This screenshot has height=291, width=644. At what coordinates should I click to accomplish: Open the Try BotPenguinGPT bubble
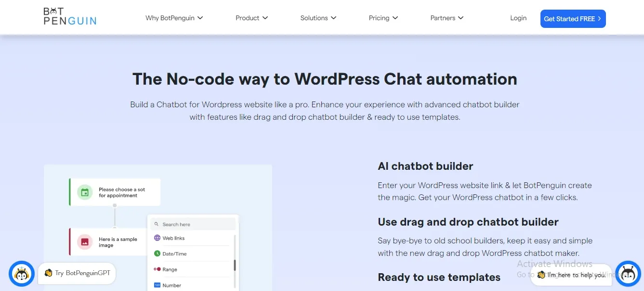[77, 273]
